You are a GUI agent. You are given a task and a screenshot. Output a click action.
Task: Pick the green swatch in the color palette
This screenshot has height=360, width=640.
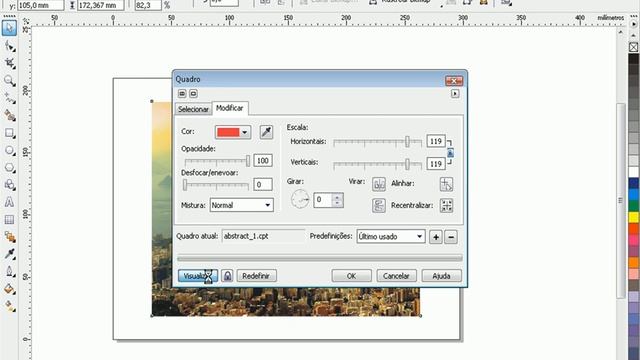tap(633, 206)
